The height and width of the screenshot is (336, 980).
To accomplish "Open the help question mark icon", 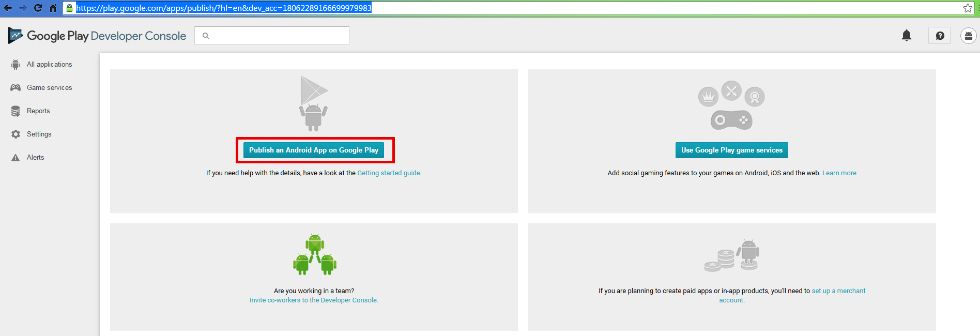I will (x=940, y=35).
